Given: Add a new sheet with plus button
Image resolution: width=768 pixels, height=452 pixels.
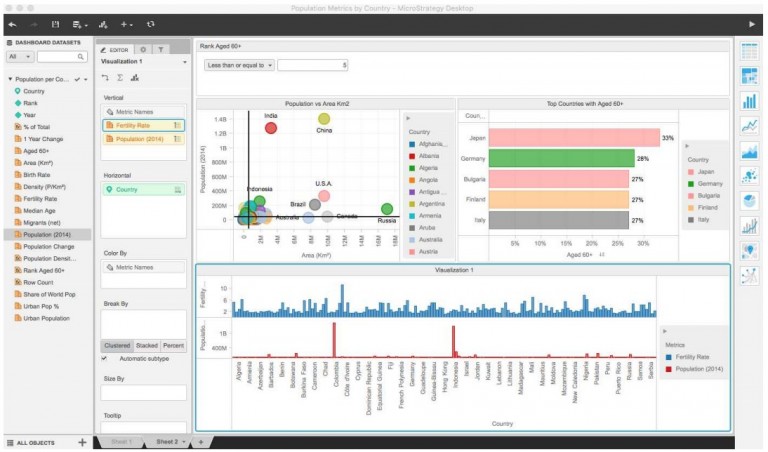Looking at the screenshot, I should point(200,441).
